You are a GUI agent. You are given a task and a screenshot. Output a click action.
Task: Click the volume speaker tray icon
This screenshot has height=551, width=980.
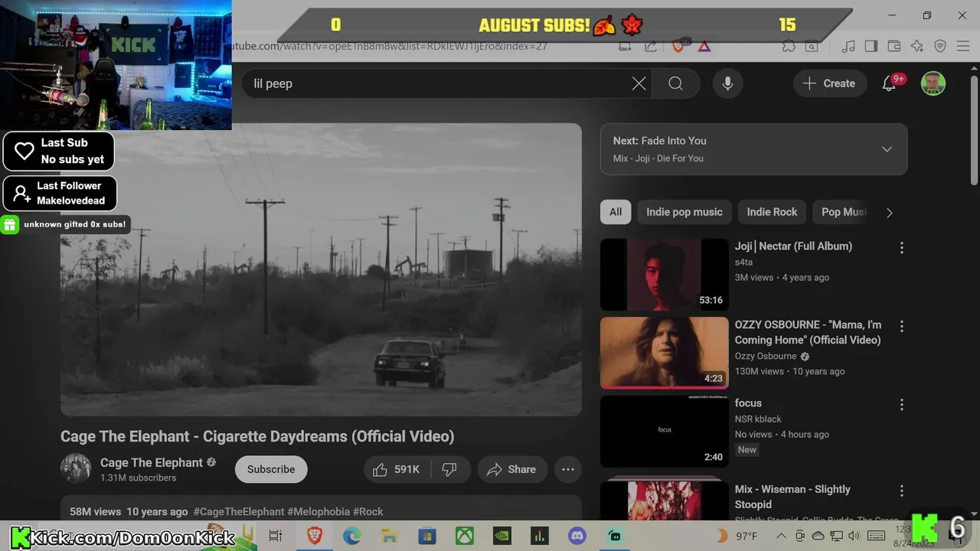click(854, 536)
